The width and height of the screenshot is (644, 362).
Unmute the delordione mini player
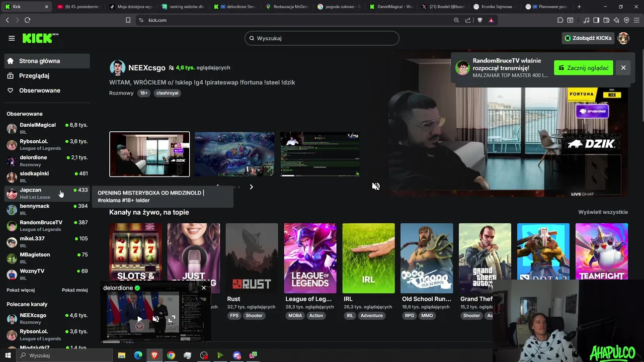(156, 319)
